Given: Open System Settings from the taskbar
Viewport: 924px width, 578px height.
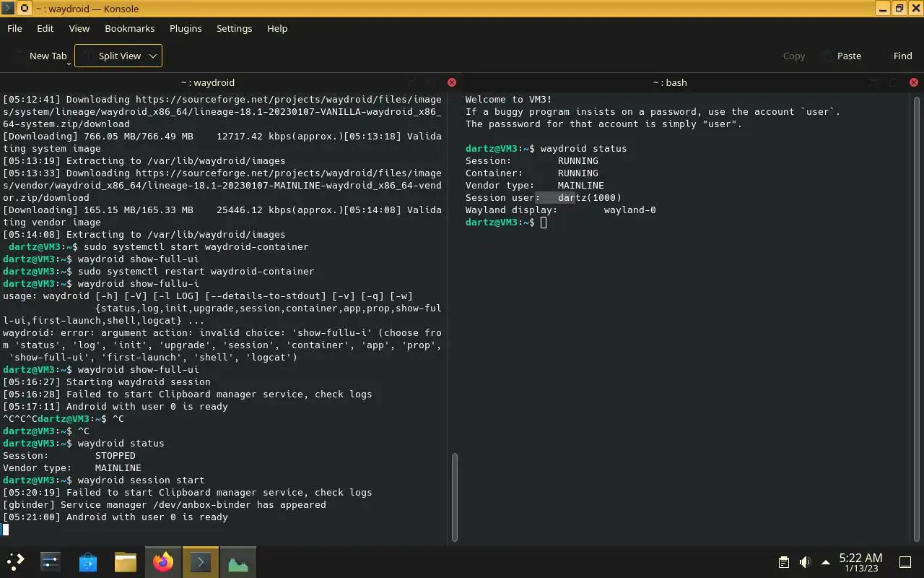Looking at the screenshot, I should point(51,561).
